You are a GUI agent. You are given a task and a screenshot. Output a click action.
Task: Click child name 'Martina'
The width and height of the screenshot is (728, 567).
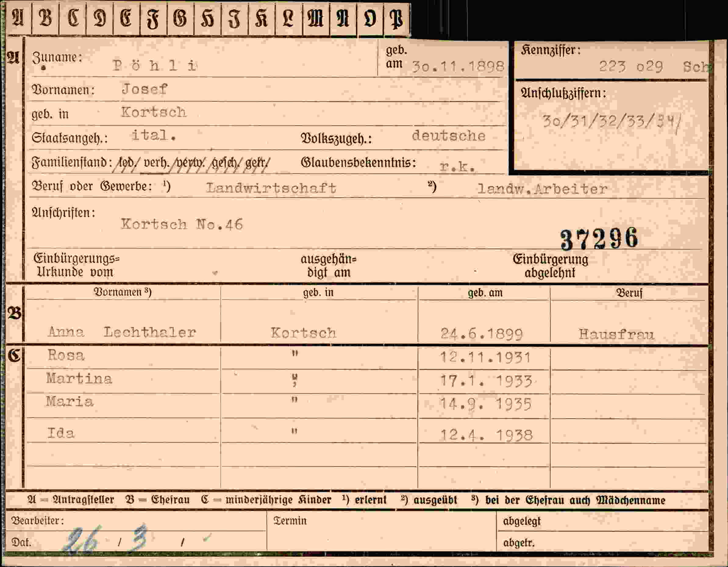[79, 379]
